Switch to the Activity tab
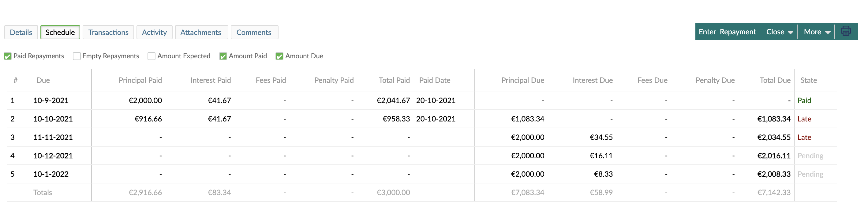Image resolution: width=868 pixels, height=219 pixels. pos(154,32)
